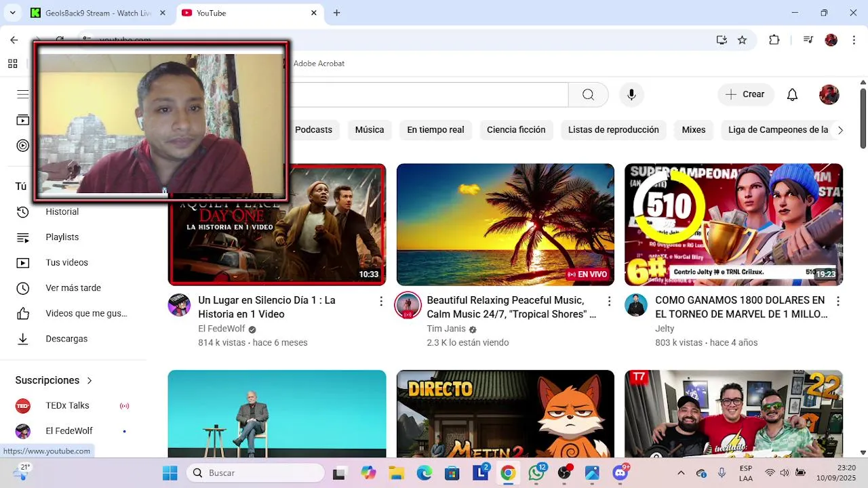The height and width of the screenshot is (488, 868).
Task: Open Windows Start menu
Action: click(x=170, y=473)
